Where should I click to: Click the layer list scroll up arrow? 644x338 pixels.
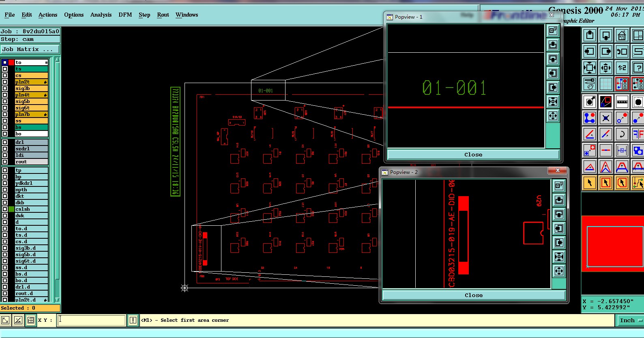[x=57, y=60]
